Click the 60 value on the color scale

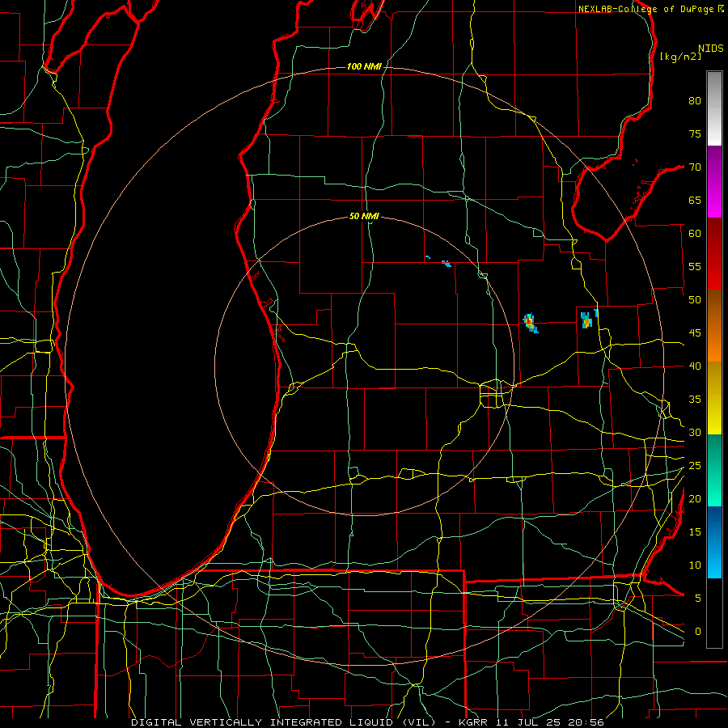click(695, 234)
